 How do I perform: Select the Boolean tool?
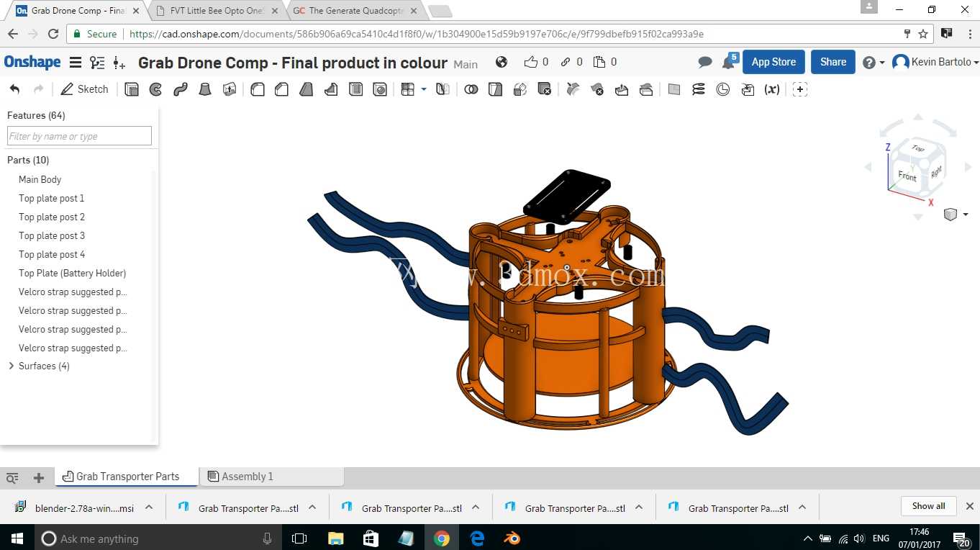click(471, 89)
